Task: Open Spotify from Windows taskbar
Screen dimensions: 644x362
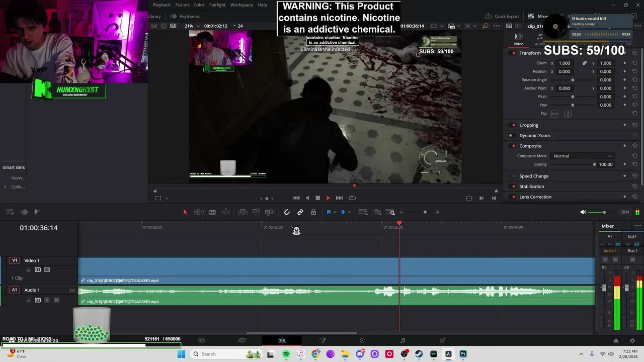Action: 286,354
